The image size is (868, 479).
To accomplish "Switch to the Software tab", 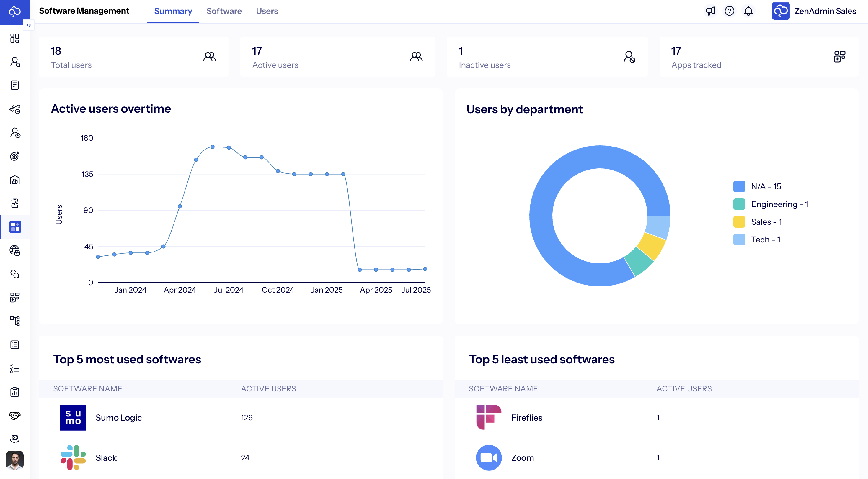I will (224, 11).
